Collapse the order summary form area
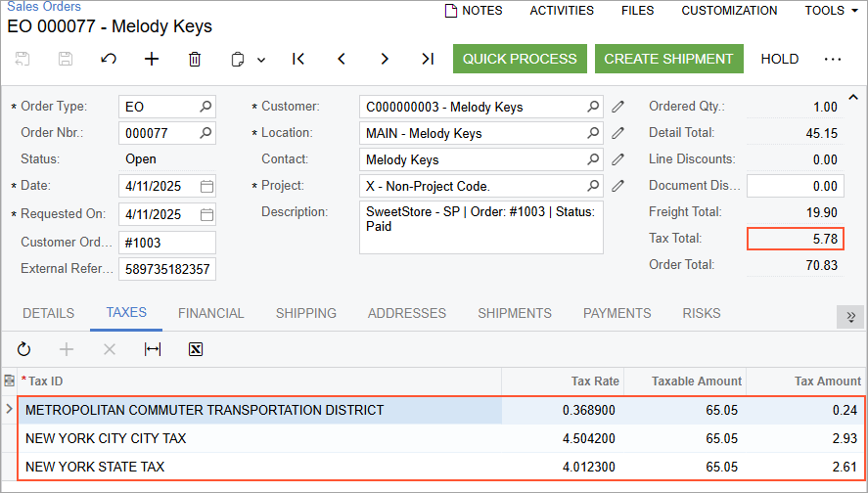This screenshot has height=493, width=868. [852, 97]
